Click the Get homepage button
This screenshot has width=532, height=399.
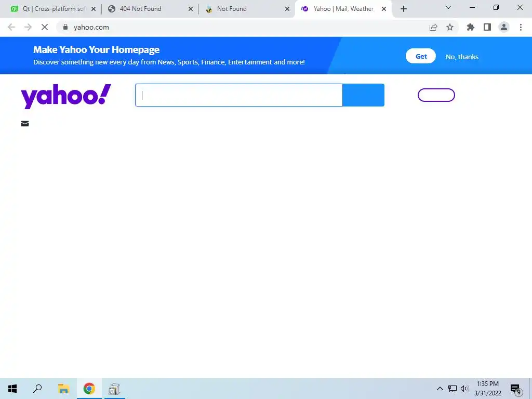point(421,56)
